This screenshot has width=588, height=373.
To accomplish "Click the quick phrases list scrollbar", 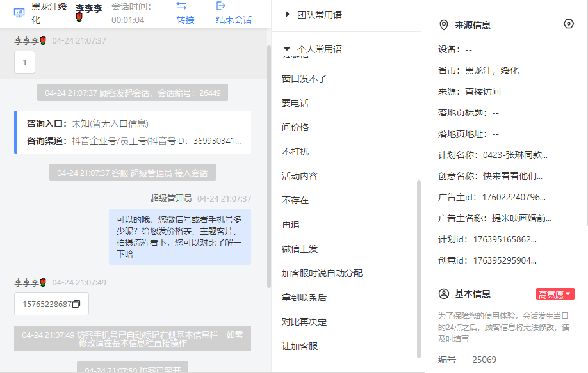I will [x=419, y=269].
